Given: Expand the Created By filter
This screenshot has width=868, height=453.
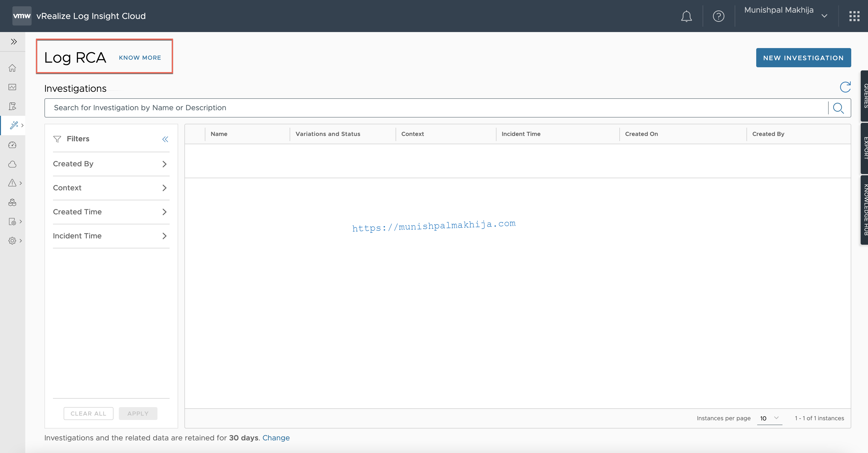Looking at the screenshot, I should (x=111, y=164).
